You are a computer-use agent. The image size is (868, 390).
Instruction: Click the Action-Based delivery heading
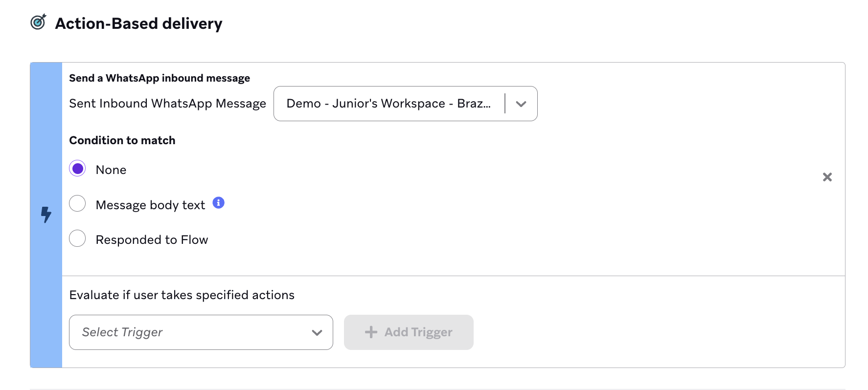click(x=138, y=23)
